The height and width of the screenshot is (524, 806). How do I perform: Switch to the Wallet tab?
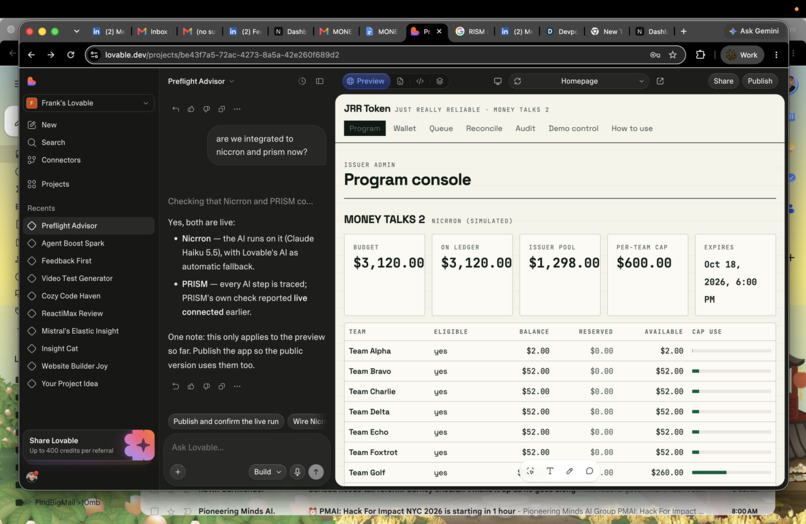coord(405,129)
